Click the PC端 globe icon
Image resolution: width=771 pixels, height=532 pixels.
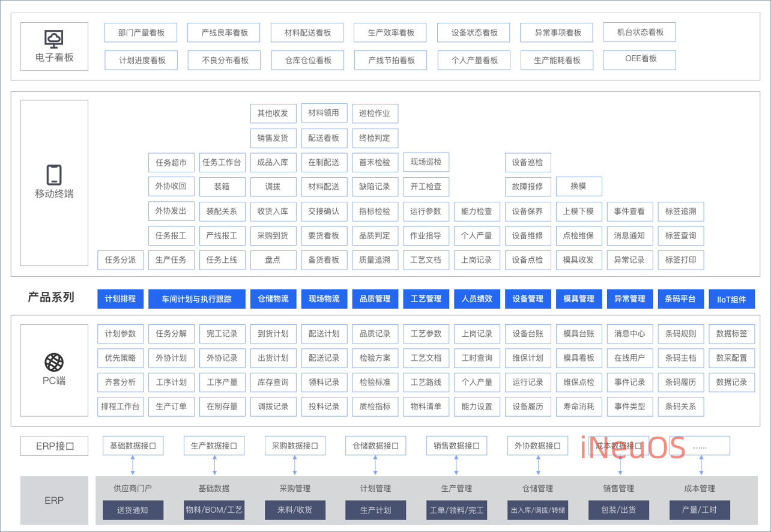54,362
